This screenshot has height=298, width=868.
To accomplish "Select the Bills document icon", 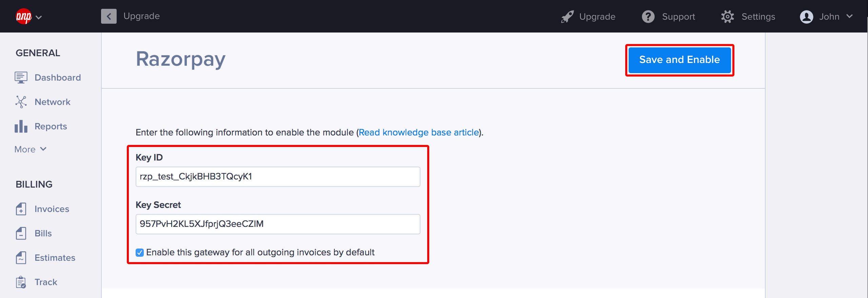I will coord(21,233).
